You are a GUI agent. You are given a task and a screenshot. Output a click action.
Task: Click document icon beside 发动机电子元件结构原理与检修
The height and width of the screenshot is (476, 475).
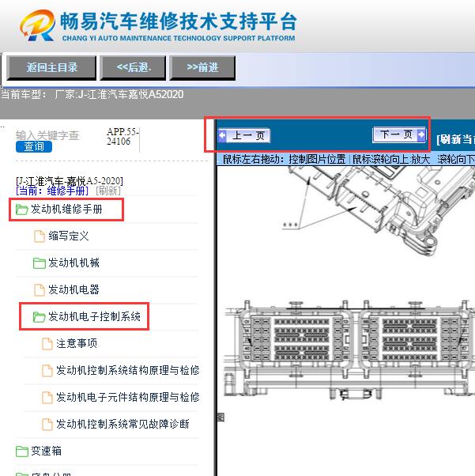pyautogui.click(x=47, y=398)
